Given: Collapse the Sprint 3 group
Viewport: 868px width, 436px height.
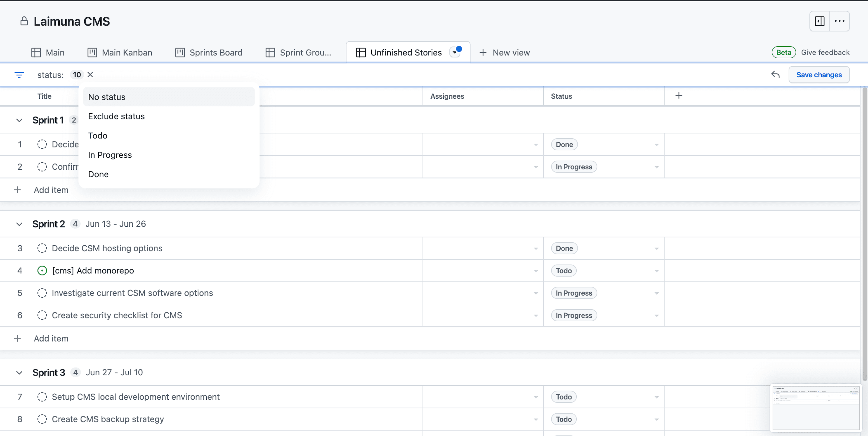Looking at the screenshot, I should [19, 373].
